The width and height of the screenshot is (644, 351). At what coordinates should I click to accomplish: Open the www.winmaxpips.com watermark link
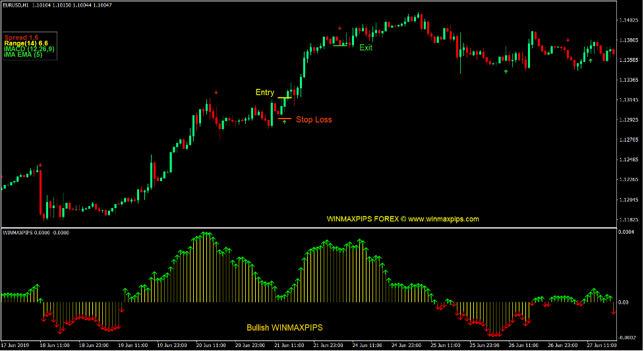click(443, 219)
